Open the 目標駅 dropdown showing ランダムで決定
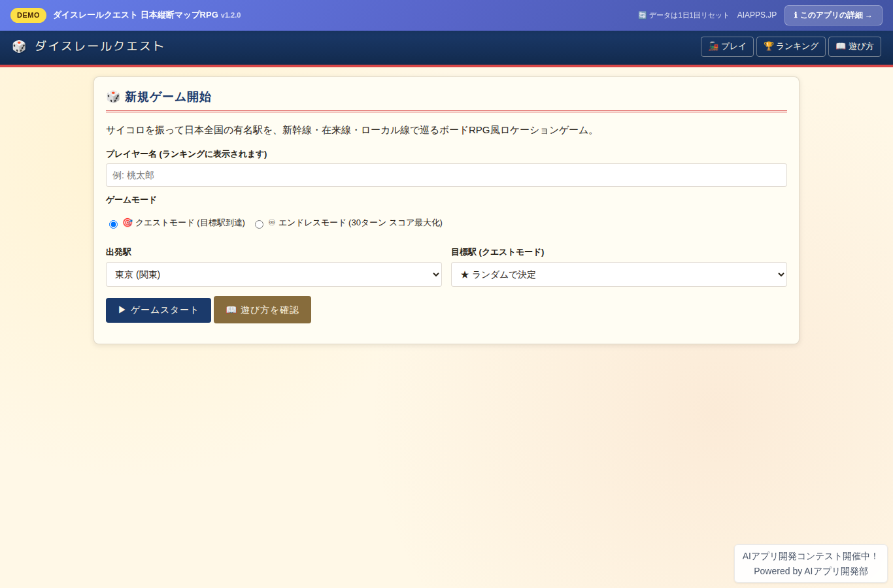Image resolution: width=893 pixels, height=588 pixels. pos(619,274)
